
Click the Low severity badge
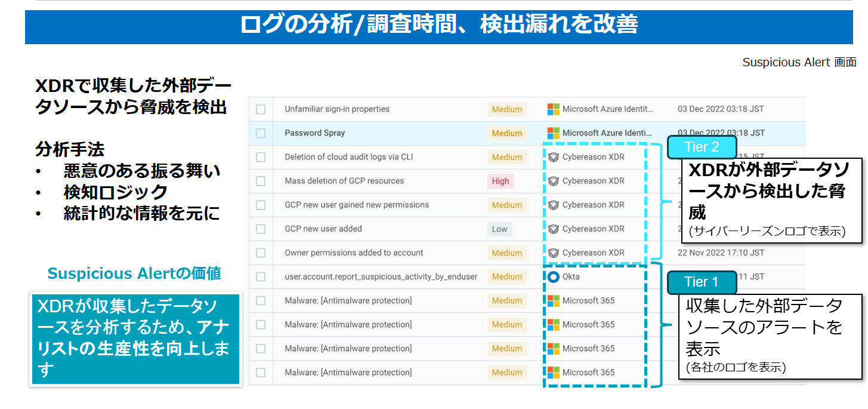(x=500, y=229)
